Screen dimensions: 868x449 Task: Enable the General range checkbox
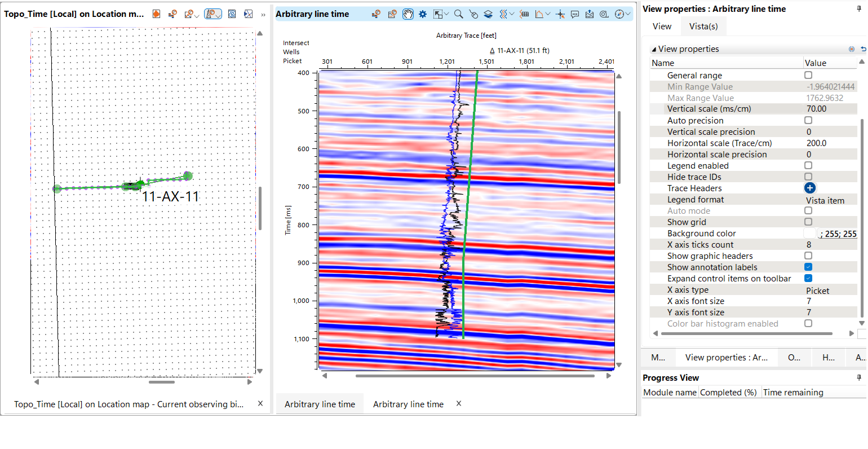click(x=808, y=74)
